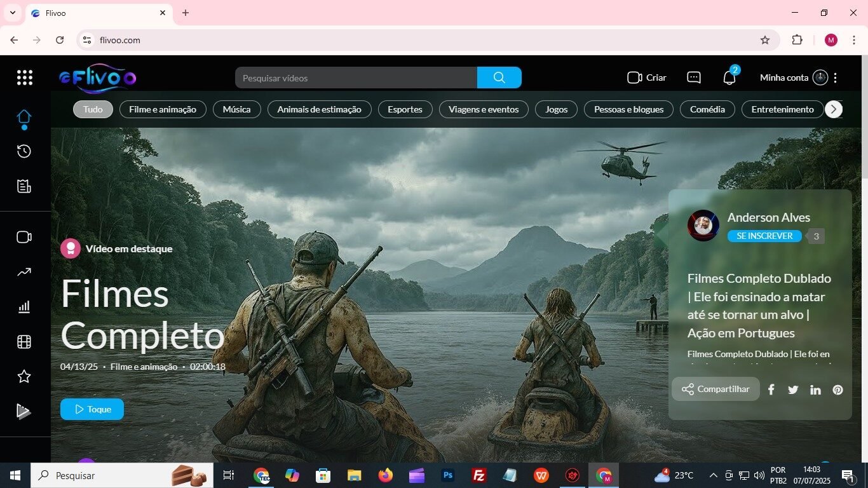The image size is (868, 488).
Task: Click the Toque play button
Action: [x=92, y=409]
